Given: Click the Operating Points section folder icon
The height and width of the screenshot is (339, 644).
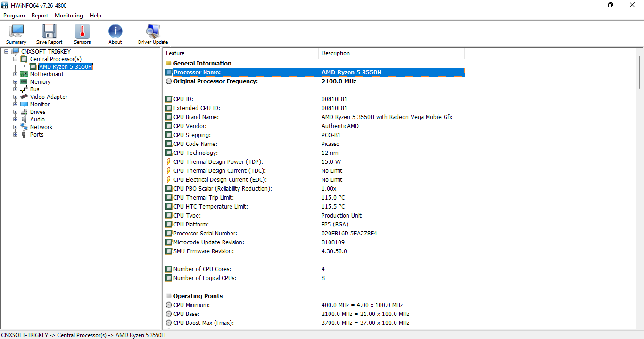Looking at the screenshot, I should [169, 296].
